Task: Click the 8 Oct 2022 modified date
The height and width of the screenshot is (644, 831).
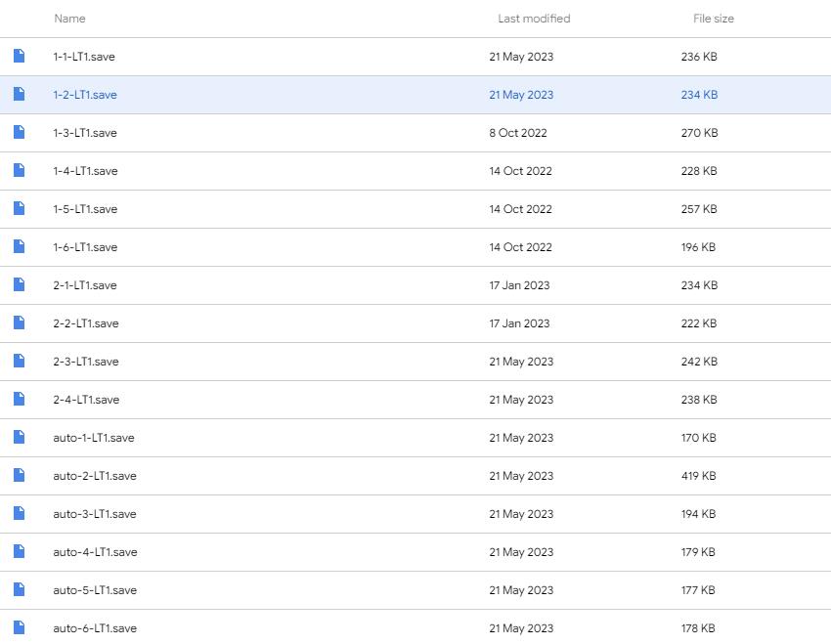Action: 518,133
